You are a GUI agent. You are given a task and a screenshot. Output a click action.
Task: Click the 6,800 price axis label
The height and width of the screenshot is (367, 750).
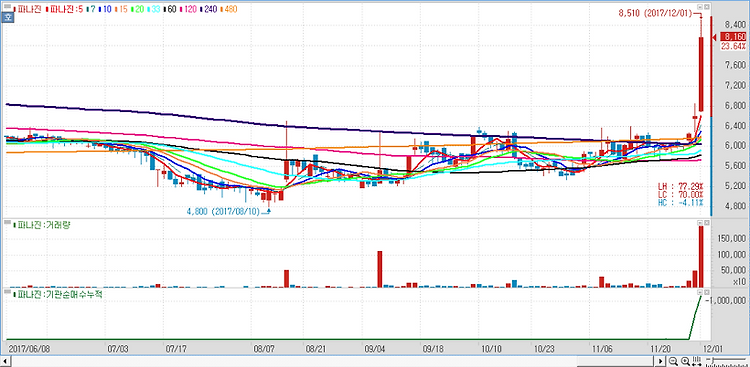tap(735, 106)
